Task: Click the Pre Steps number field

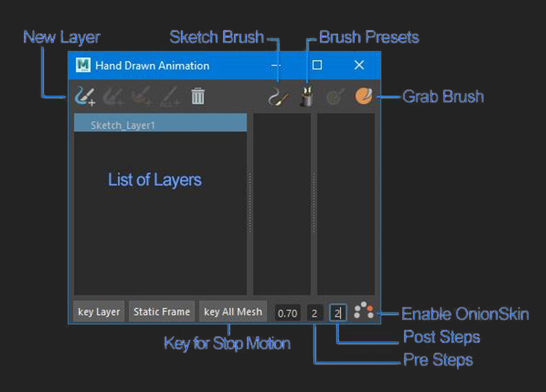Action: click(x=315, y=313)
